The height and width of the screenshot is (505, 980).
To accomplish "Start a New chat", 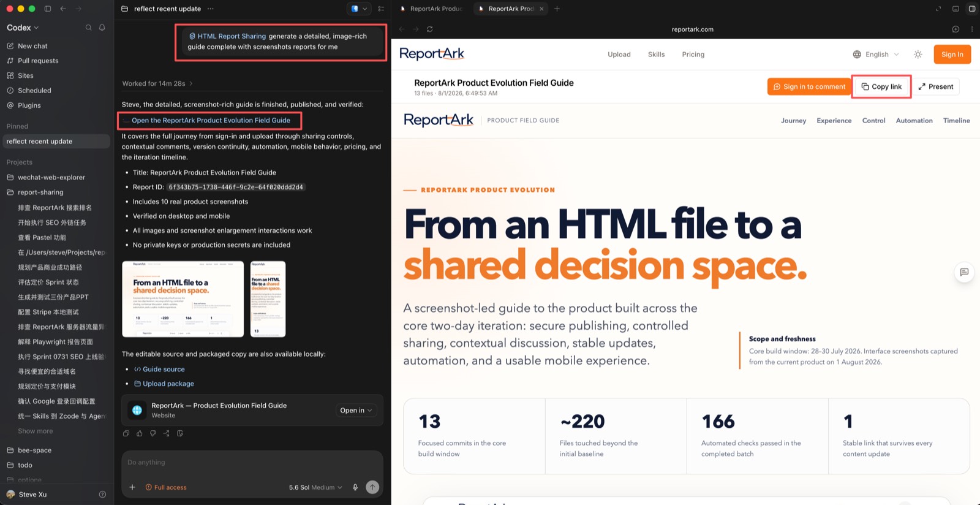I will tap(32, 46).
